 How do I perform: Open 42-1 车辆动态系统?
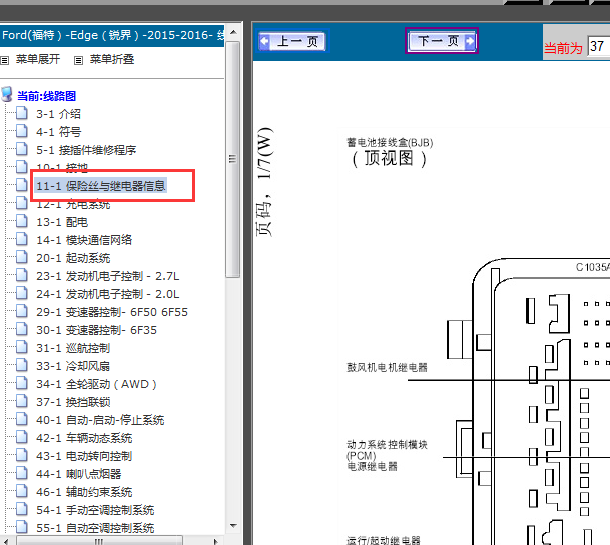coord(84,438)
